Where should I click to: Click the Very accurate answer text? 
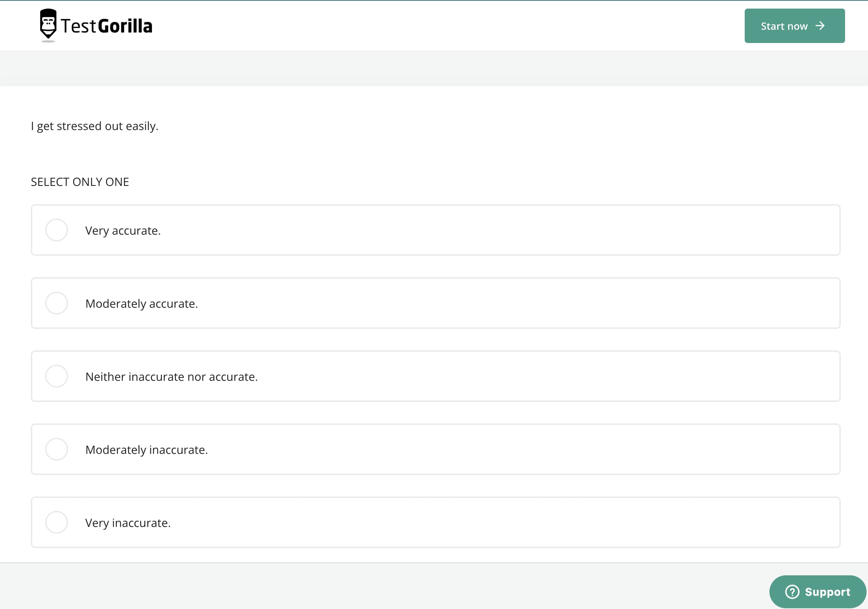pos(123,230)
